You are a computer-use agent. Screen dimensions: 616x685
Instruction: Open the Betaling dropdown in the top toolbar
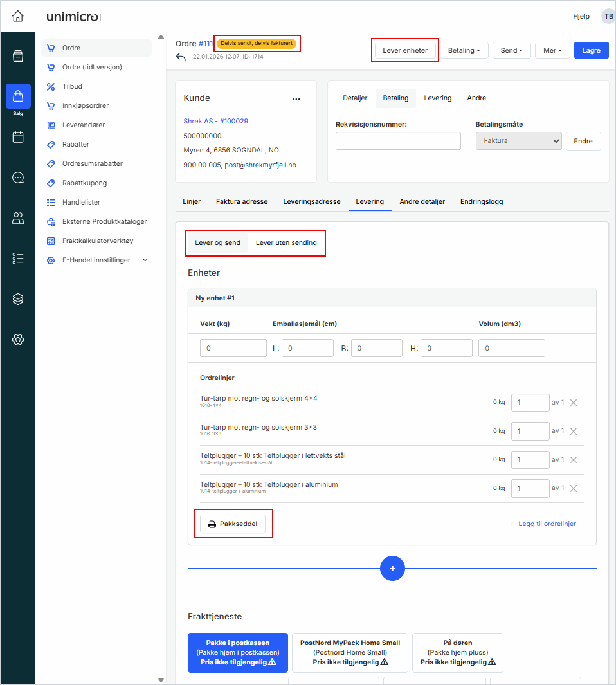tap(464, 50)
